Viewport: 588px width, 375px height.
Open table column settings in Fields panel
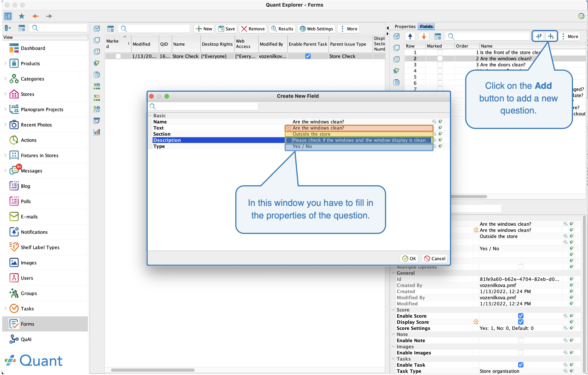click(438, 36)
